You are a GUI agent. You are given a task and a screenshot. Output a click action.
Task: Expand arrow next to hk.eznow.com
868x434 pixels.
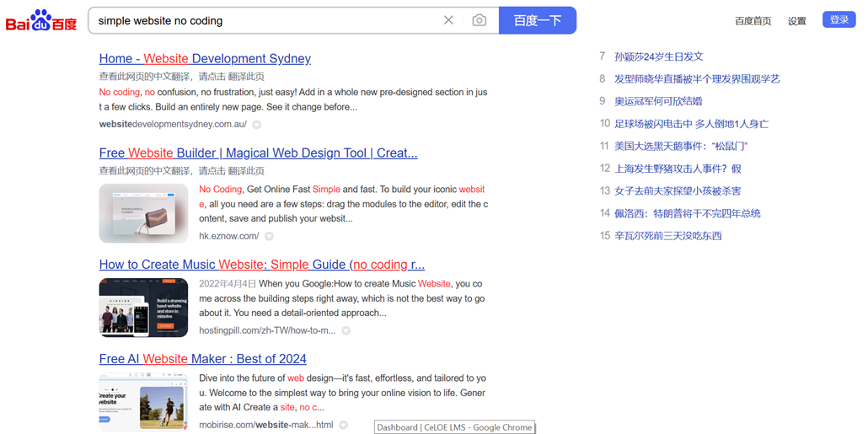pyautogui.click(x=269, y=236)
